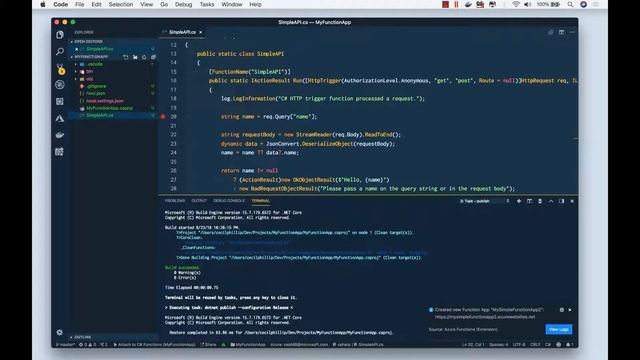Open More Actions ellipsis in editor
Viewport: 640px width, 360px height.
(572, 32)
